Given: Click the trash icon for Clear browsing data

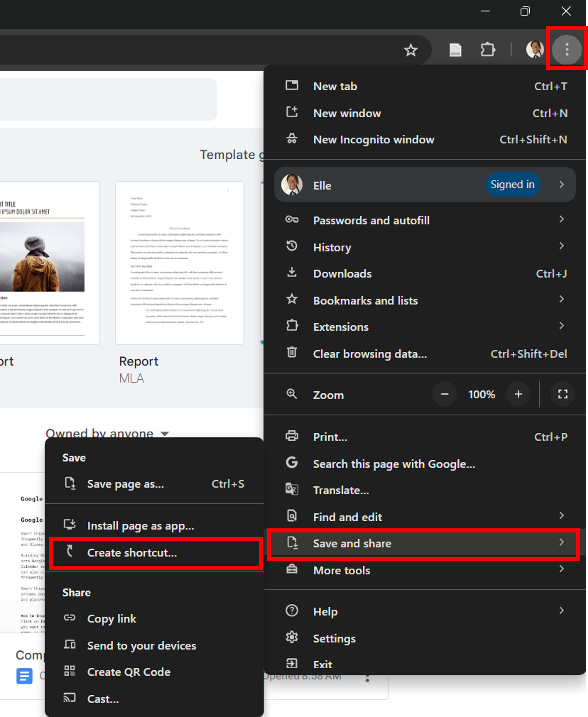Looking at the screenshot, I should pos(292,352).
